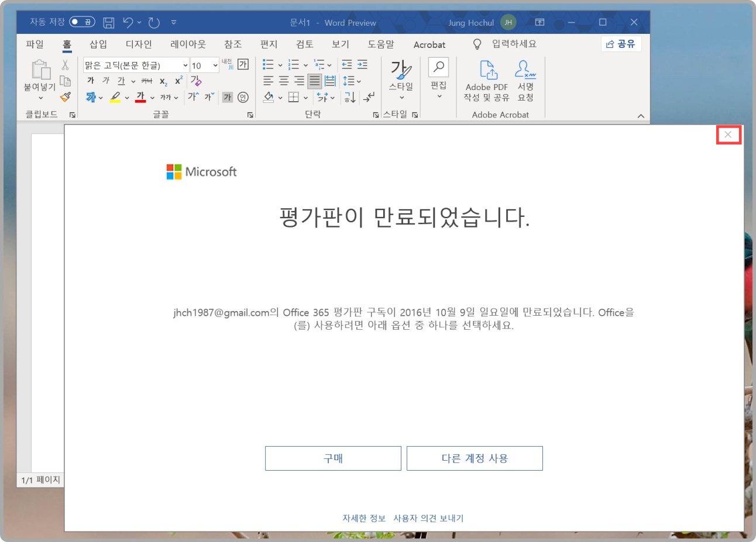Apply yellow text highlight color
The image size is (756, 542).
pyautogui.click(x=115, y=98)
